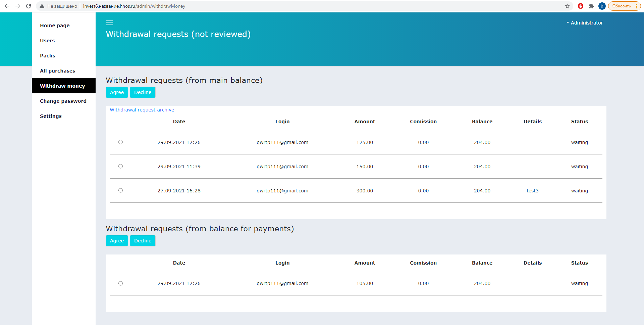Open the browser extensions puzzle icon
Screen dimensions: 644x325
pos(591,6)
